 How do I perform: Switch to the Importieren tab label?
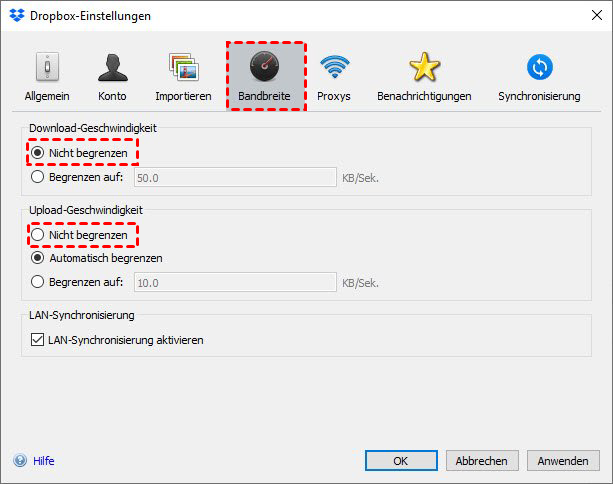click(183, 96)
